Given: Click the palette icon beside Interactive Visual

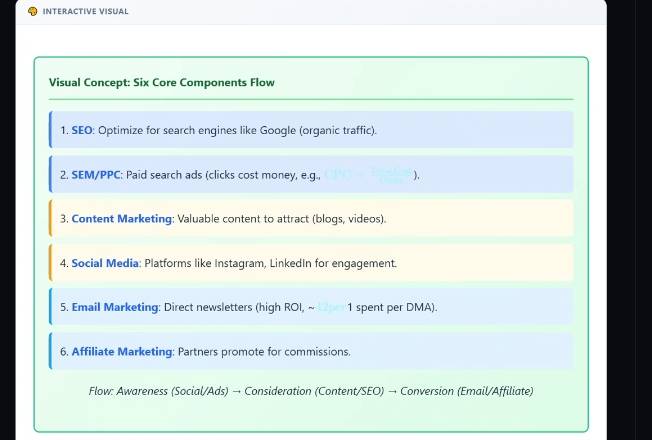Looking at the screenshot, I should (x=32, y=11).
